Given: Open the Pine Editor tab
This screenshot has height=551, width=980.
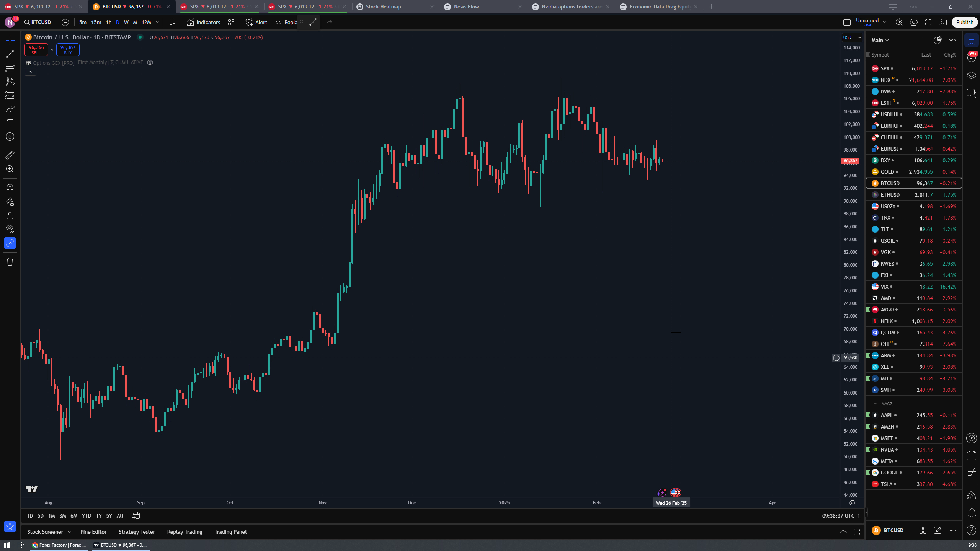Looking at the screenshot, I should 93,532.
